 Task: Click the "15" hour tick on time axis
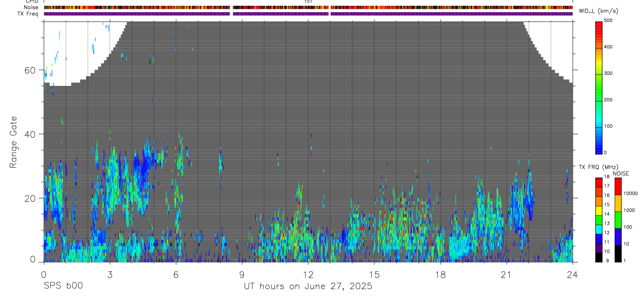374,274
